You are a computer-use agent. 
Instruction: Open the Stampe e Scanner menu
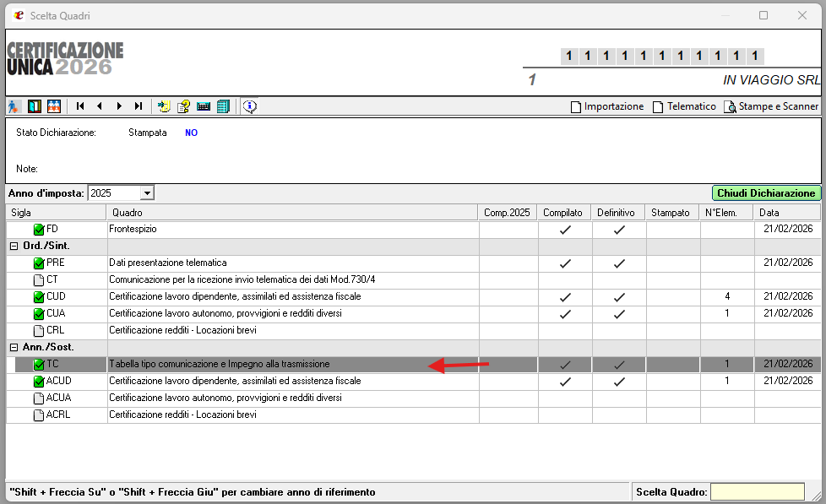click(x=771, y=106)
